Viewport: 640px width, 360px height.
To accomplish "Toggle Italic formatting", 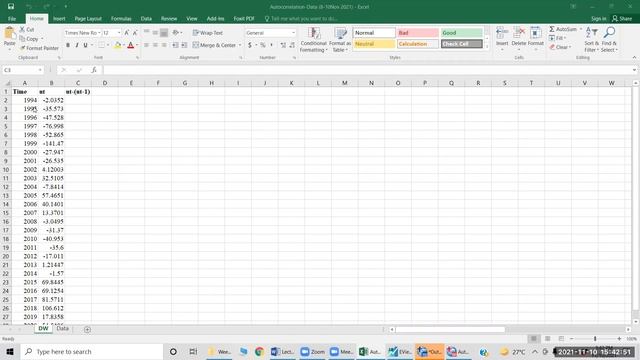I will pyautogui.click(x=76, y=45).
